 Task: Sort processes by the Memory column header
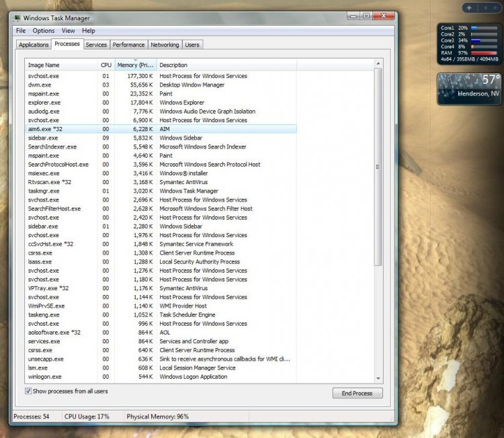136,65
